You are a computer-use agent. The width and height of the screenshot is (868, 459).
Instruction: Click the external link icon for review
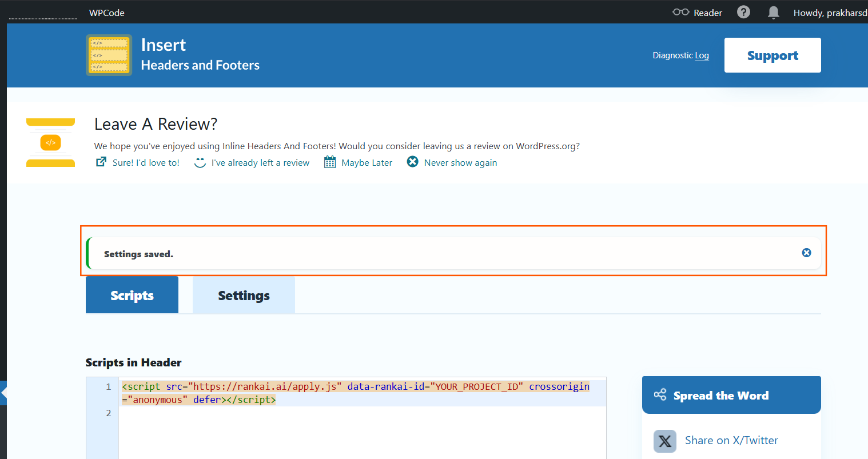pos(101,162)
